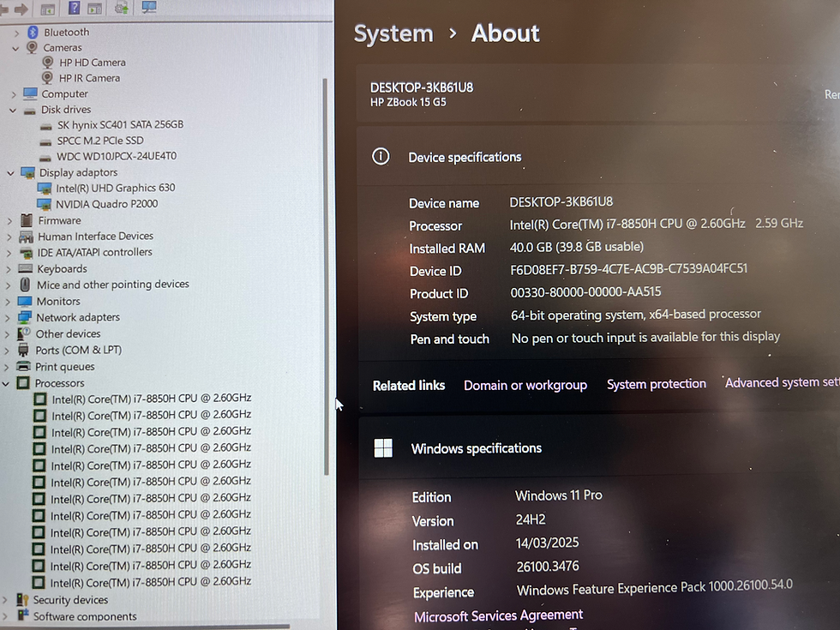840x630 pixels.
Task: Click the Update Driver toolbar icon
Action: tap(122, 8)
